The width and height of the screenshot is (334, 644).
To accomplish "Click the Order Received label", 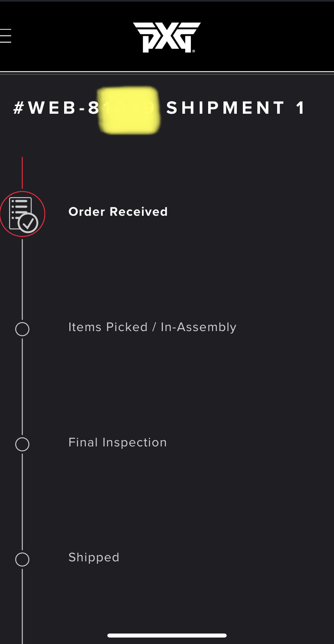I will click(x=118, y=212).
